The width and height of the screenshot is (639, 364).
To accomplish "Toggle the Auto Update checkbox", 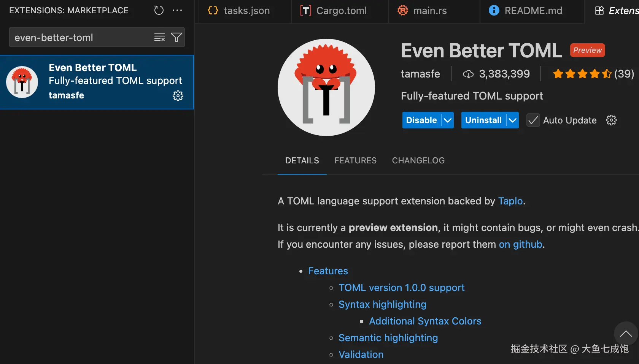I will pyautogui.click(x=533, y=120).
